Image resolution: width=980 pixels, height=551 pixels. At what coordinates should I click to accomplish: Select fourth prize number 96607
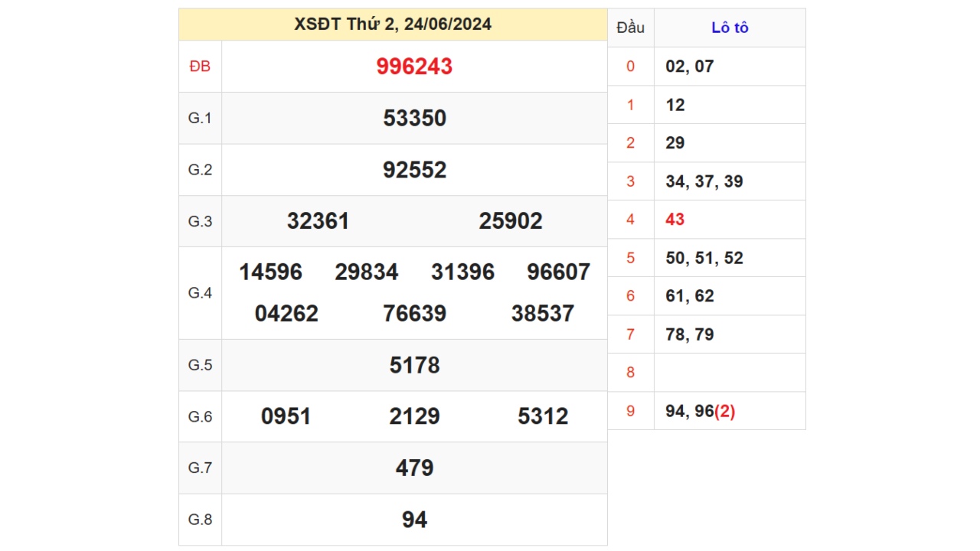[x=558, y=272]
